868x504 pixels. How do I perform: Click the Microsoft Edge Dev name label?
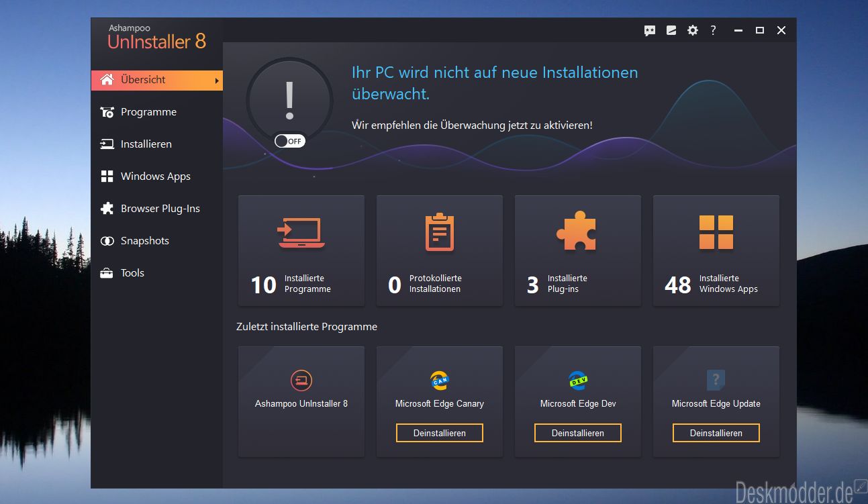coord(578,404)
